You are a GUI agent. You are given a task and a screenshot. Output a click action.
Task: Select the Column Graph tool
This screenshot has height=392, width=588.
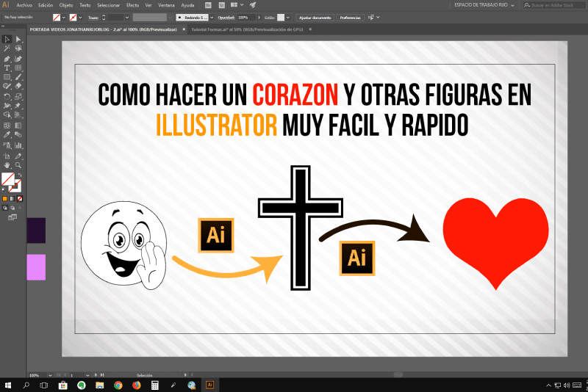click(x=18, y=145)
